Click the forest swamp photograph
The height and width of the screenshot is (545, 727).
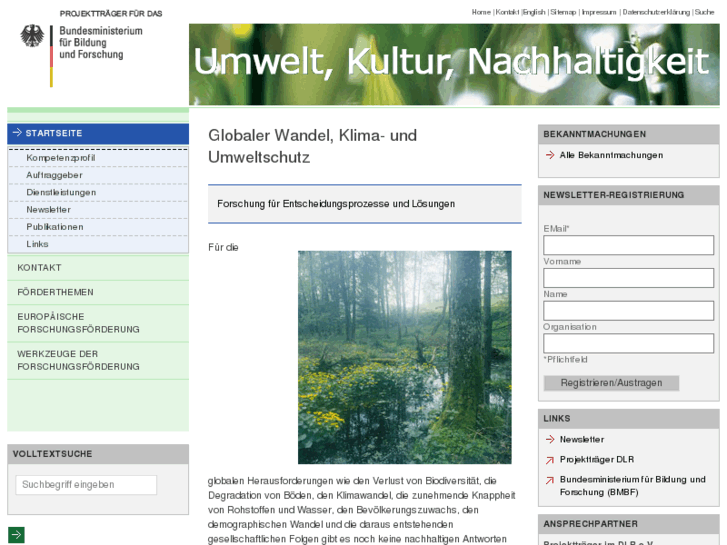click(x=405, y=357)
